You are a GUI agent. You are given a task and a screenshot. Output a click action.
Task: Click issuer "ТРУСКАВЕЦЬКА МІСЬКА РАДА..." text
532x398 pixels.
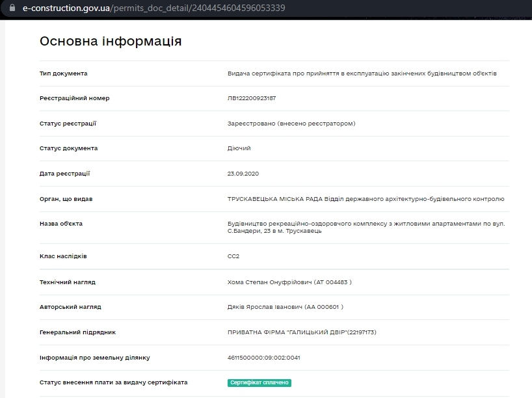(x=366, y=199)
